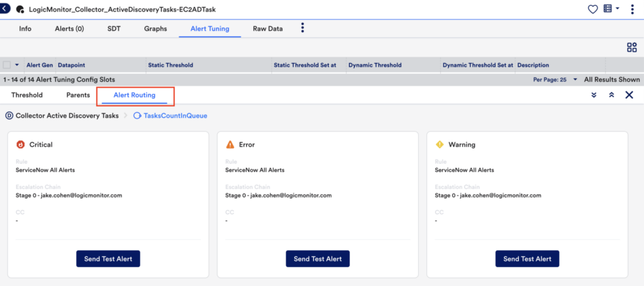Click the instance icon beside LogicMonitor_Collector title
This screenshot has width=644, height=286.
click(x=19, y=9)
